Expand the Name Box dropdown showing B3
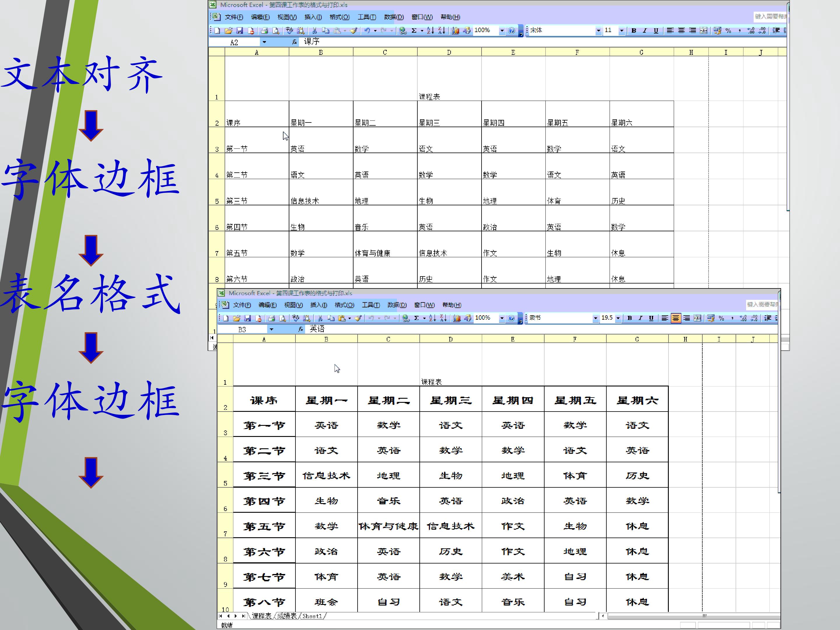Image resolution: width=840 pixels, height=630 pixels. pos(271,329)
